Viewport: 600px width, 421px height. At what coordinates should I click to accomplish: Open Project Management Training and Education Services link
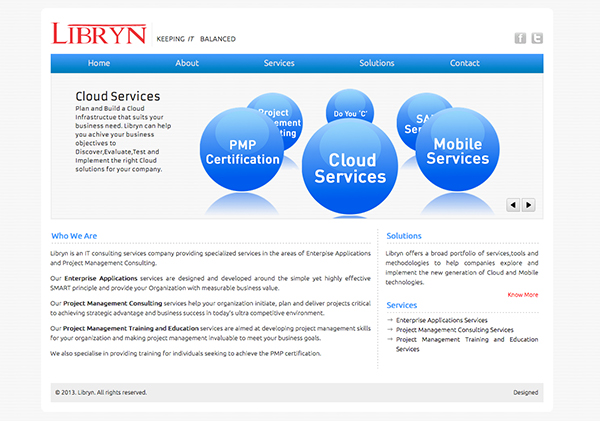pyautogui.click(x=467, y=344)
